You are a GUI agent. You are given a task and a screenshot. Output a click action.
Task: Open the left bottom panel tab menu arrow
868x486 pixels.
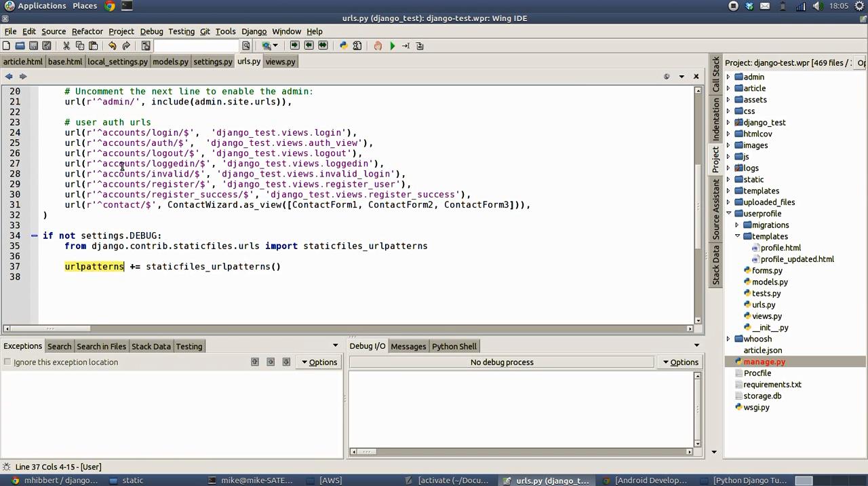(335, 346)
